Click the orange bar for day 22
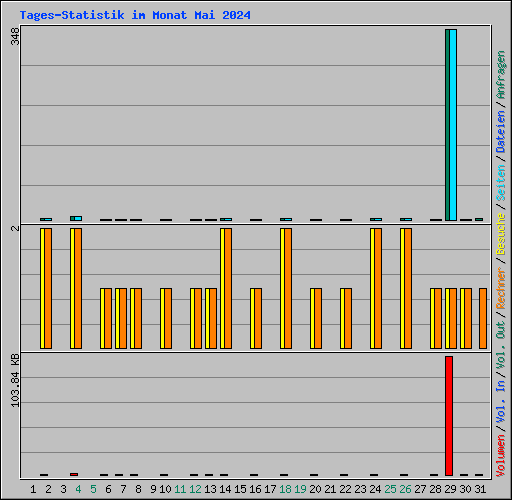This screenshot has width=512, height=500. pos(348,318)
